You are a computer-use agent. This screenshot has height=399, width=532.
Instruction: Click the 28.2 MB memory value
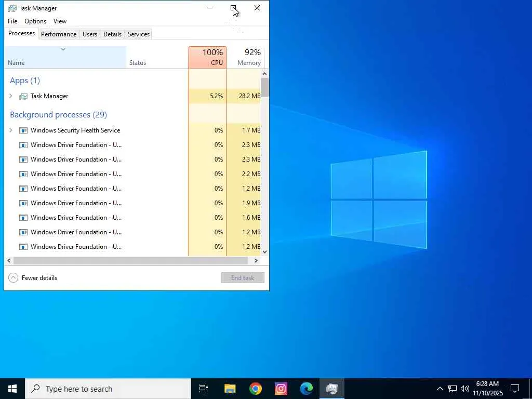[250, 96]
